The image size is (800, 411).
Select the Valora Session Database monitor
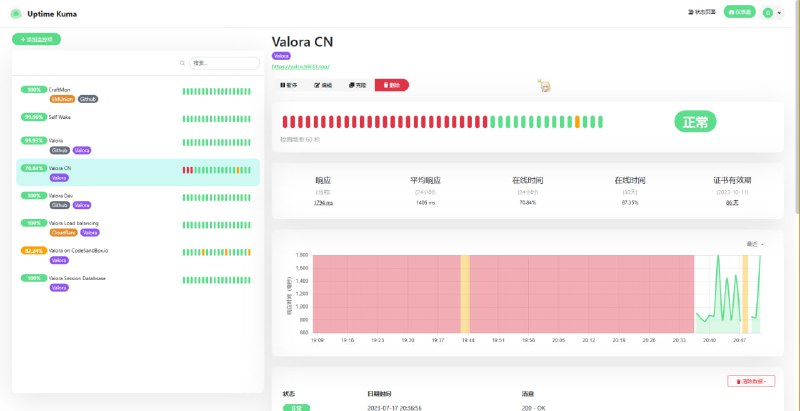pos(138,282)
